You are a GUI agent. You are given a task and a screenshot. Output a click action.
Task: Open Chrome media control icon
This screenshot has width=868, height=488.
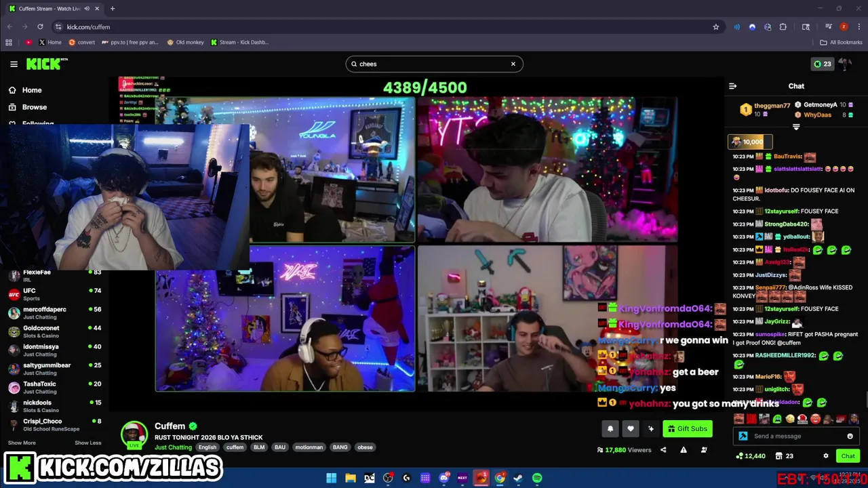pos(828,26)
